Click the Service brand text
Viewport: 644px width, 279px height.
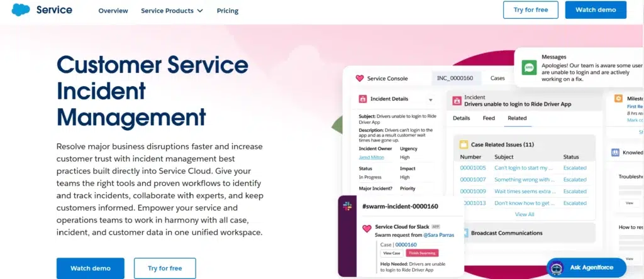point(54,10)
